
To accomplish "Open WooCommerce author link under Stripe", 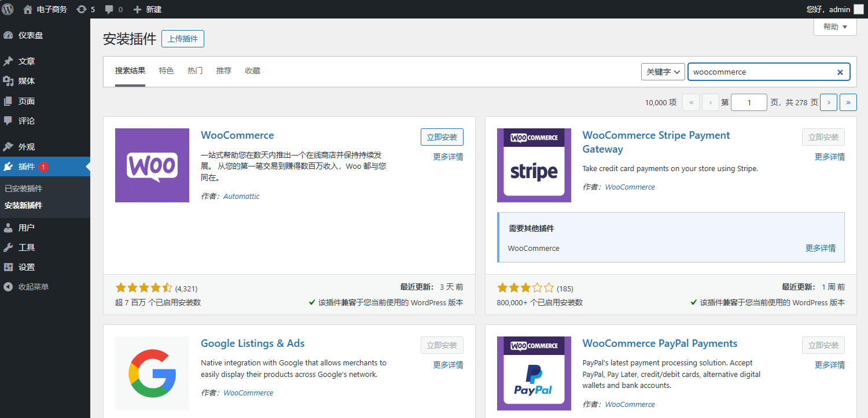I will 630,187.
